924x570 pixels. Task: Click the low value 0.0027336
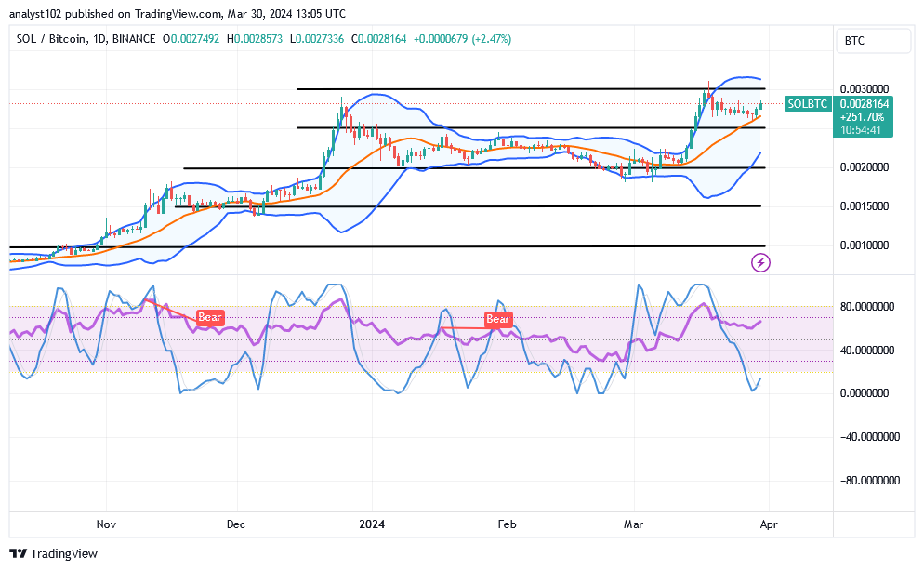320,39
